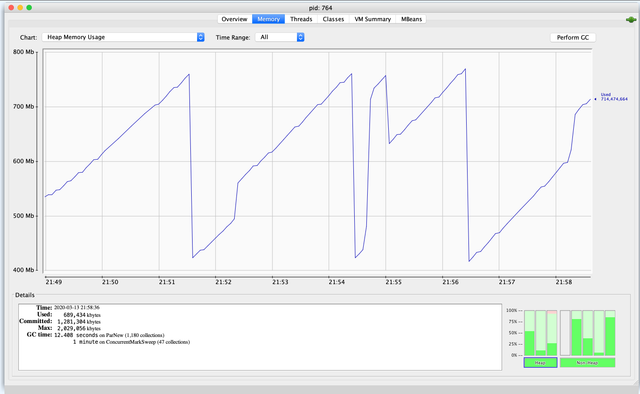640x394 pixels.
Task: Click the 600 Mb y-axis label
Action: [24, 161]
